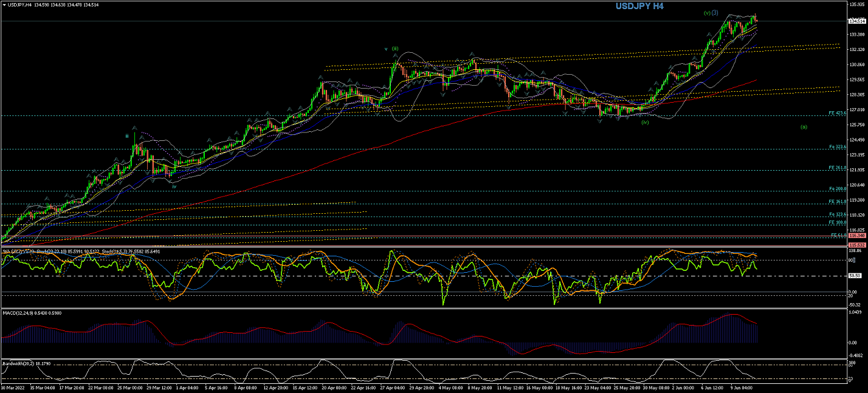
Task: Select the FE 423.6 Fibonacci label
Action: pyautogui.click(x=838, y=113)
